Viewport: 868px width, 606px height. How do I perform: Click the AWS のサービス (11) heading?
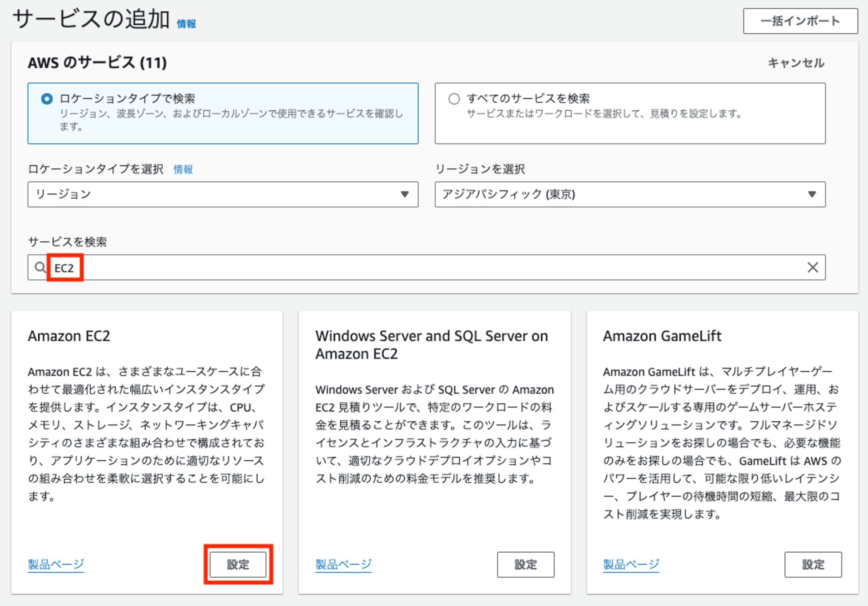tap(97, 63)
